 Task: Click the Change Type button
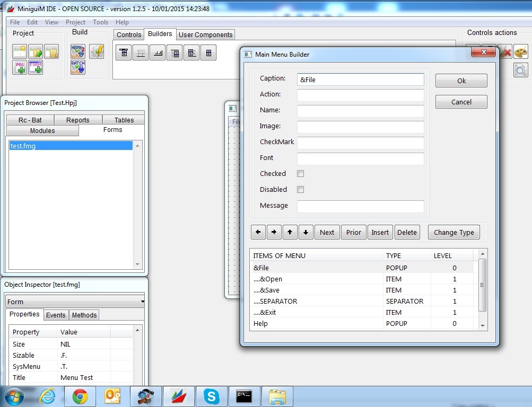[454, 232]
